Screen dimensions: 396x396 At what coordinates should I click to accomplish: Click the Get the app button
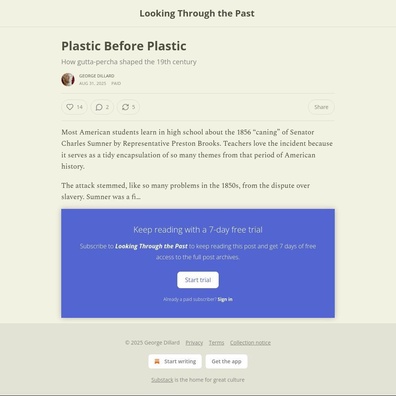(226, 361)
